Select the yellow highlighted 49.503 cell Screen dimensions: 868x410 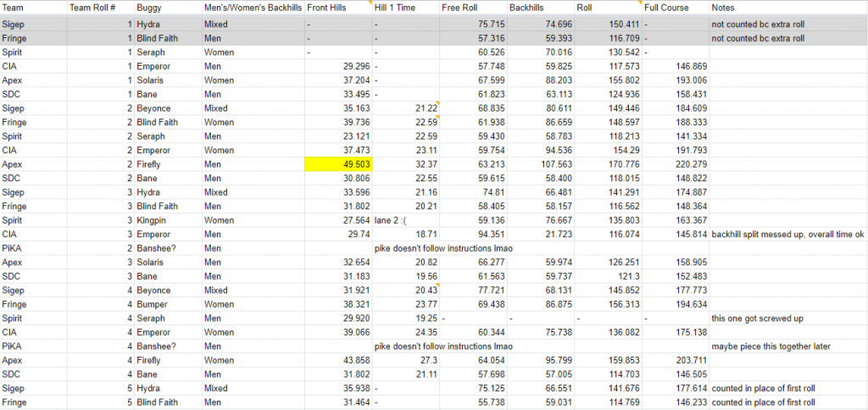[x=337, y=164]
